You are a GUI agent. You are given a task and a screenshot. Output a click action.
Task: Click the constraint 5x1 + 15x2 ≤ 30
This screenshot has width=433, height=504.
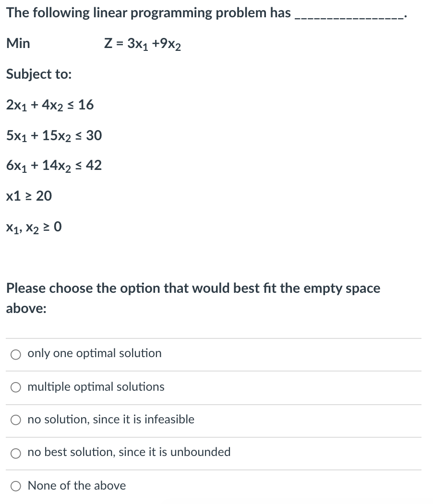(x=53, y=136)
